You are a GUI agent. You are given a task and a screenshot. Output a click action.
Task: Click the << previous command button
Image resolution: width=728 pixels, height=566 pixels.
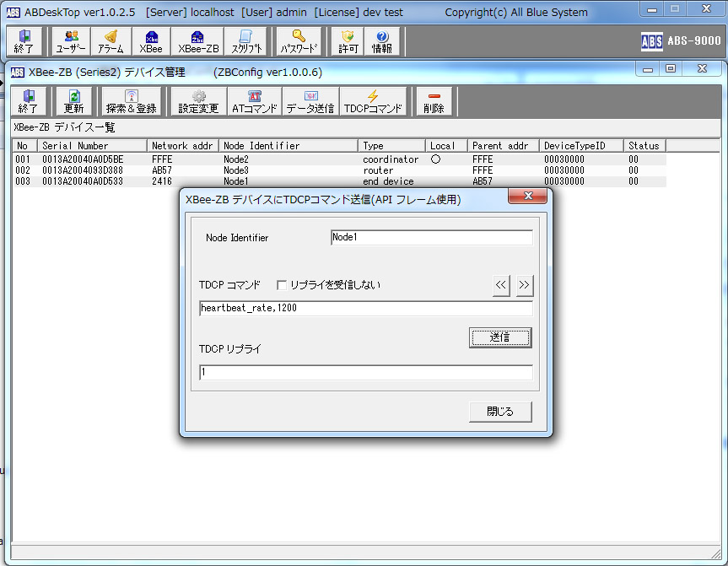(x=501, y=285)
